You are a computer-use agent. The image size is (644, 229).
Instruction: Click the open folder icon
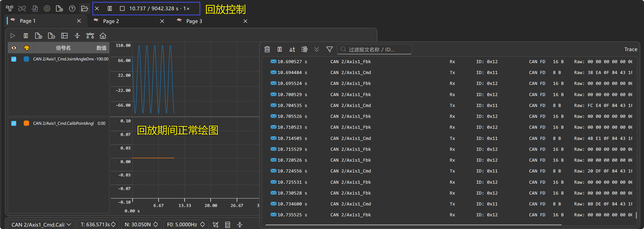pyautogui.click(x=85, y=8)
